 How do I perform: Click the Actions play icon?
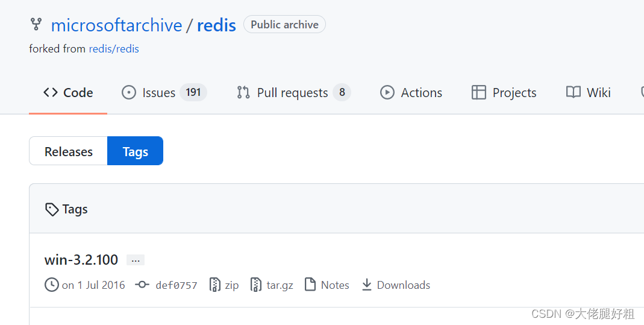click(x=387, y=92)
